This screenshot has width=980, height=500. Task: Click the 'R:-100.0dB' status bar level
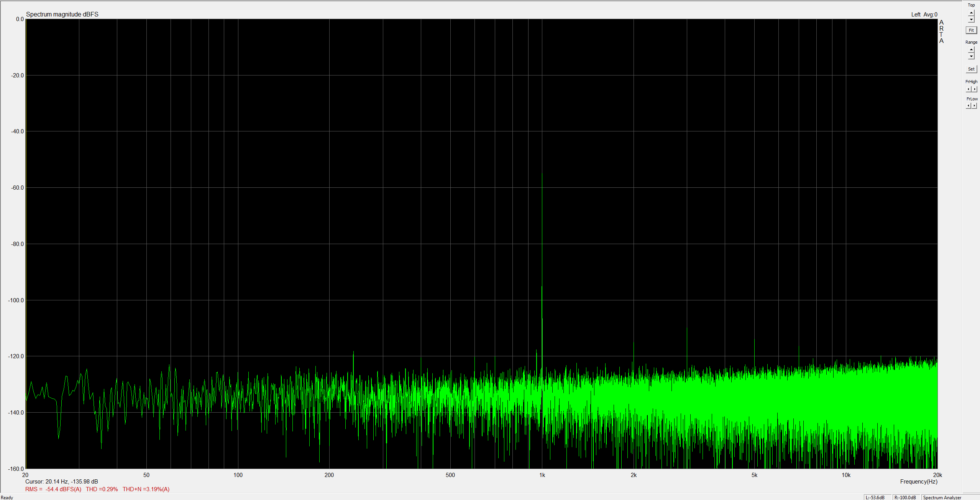click(x=905, y=497)
